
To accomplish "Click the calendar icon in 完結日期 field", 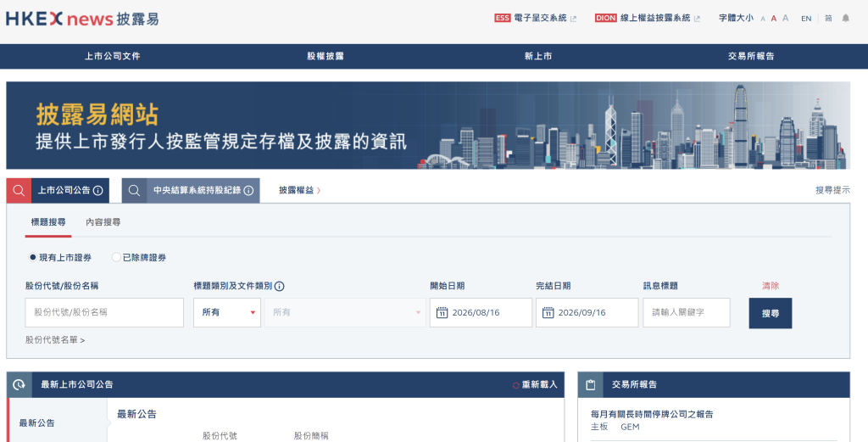I will [548, 313].
